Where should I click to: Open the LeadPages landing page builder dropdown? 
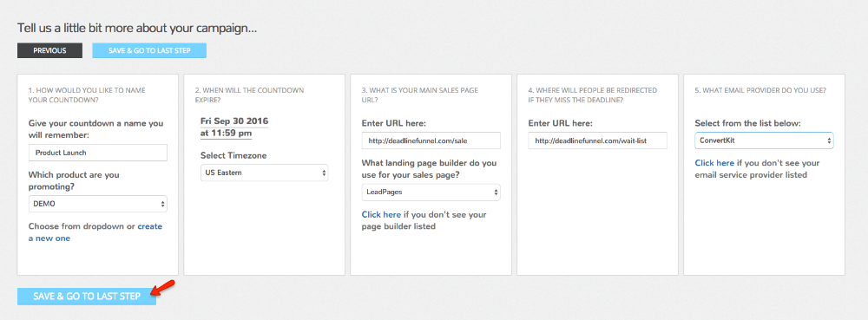(431, 193)
